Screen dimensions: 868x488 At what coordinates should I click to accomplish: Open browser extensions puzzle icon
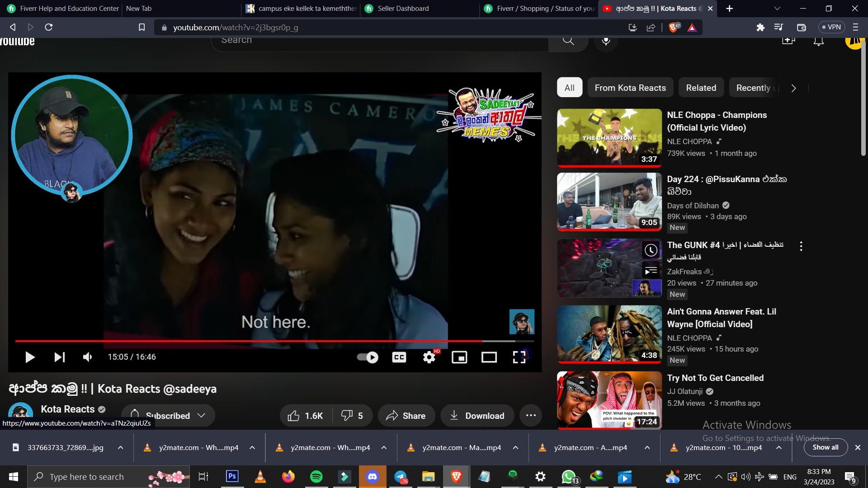coord(760,27)
